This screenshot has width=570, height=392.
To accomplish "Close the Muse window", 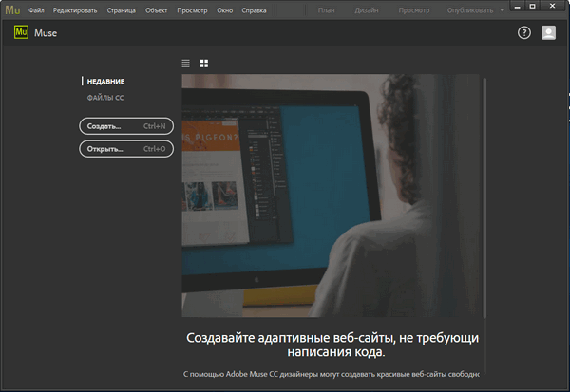I will [553, 7].
